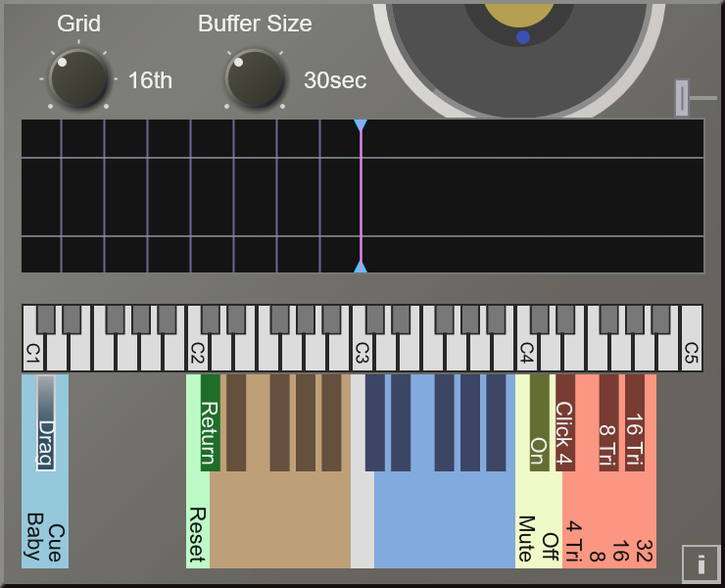The width and height of the screenshot is (725, 588).
Task: Click the 16th grid value label
Action: coord(150,80)
